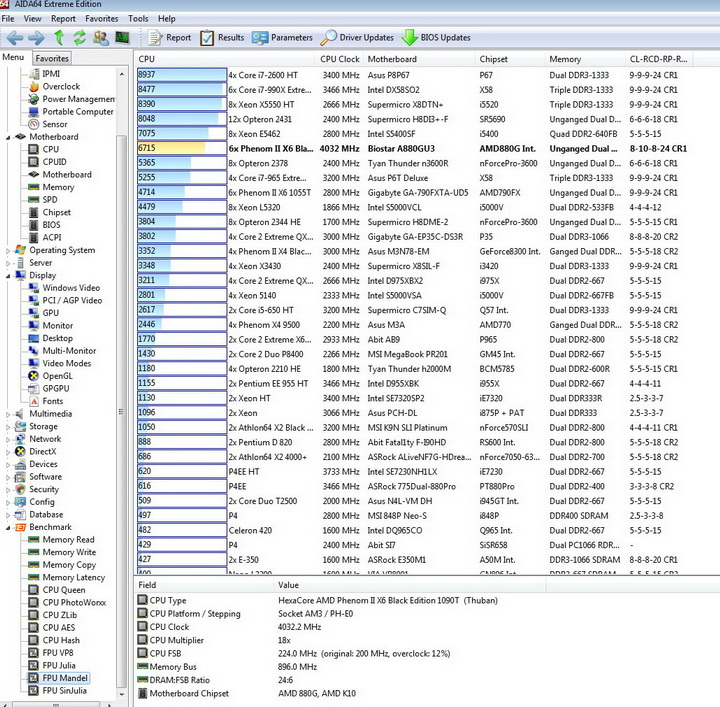The image size is (720, 707).
Task: Click the tree panel scroll-down arrow
Action: click(121, 694)
